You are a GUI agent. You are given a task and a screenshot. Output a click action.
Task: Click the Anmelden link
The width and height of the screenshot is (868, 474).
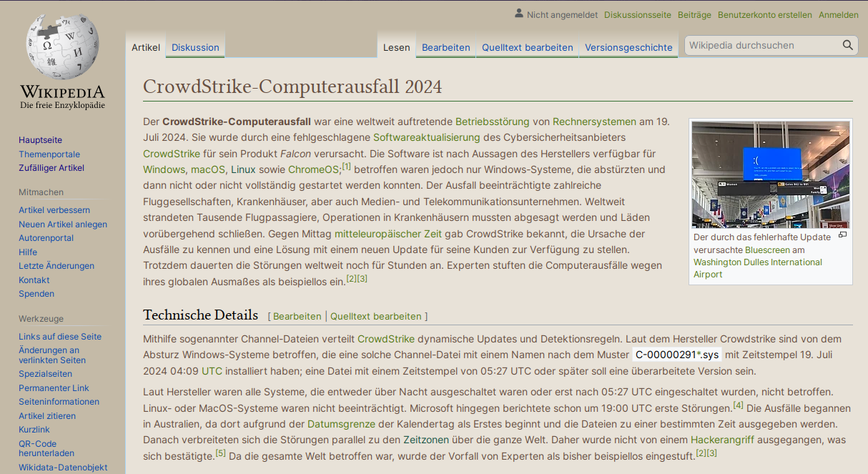[x=838, y=14]
